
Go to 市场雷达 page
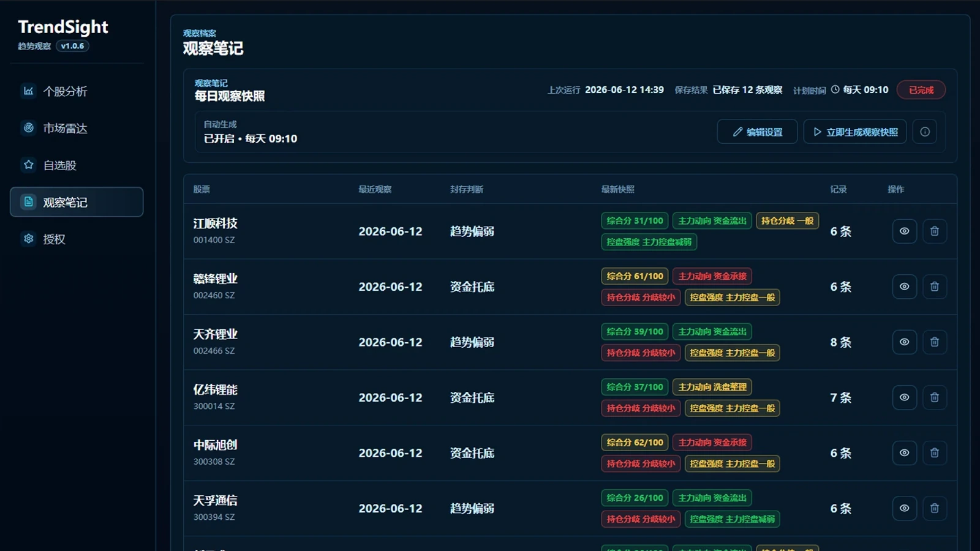pos(77,128)
